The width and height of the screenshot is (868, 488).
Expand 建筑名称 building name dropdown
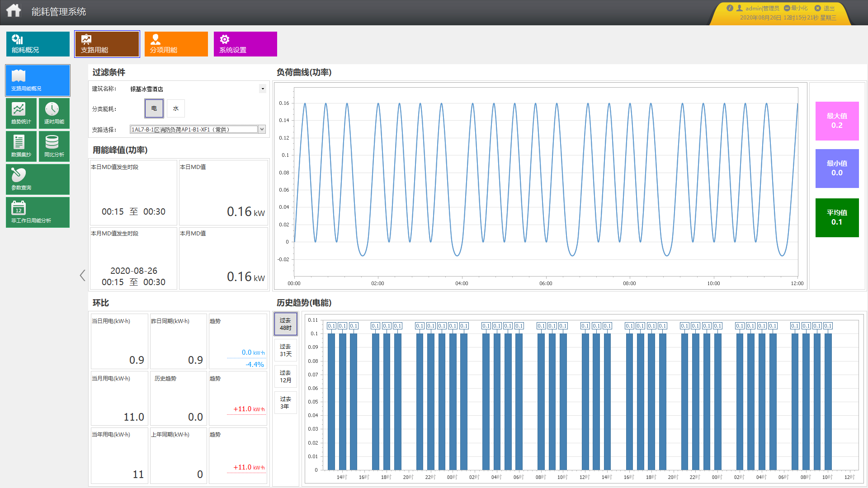click(262, 89)
